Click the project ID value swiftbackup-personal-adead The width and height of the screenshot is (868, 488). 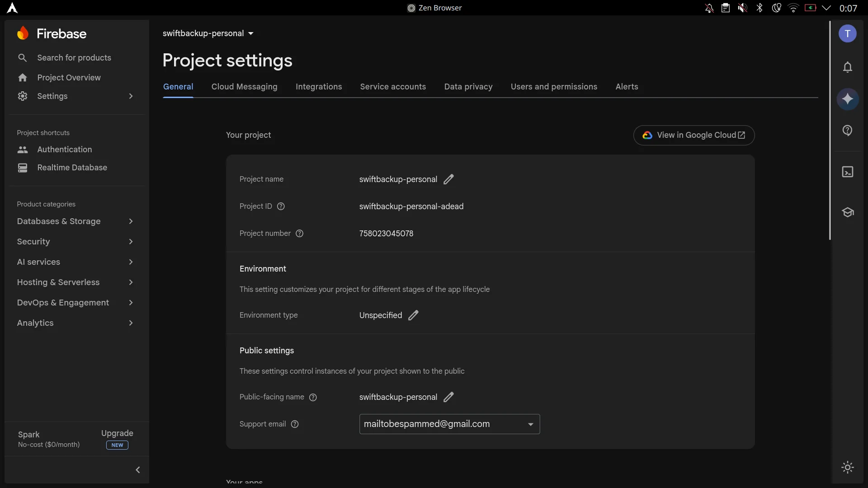pos(411,206)
